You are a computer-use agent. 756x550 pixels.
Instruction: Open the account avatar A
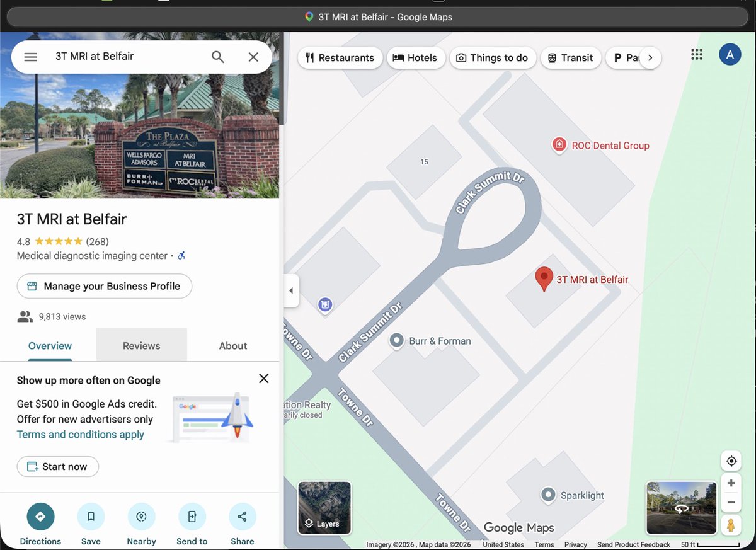coord(730,55)
